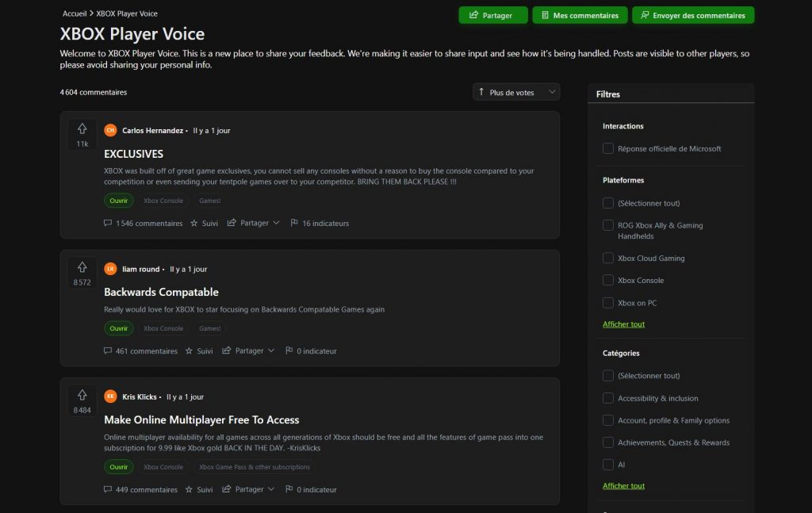Click the Suivi star on Kris Klicks post
Image resolution: width=812 pixels, height=513 pixels.
[x=189, y=489]
